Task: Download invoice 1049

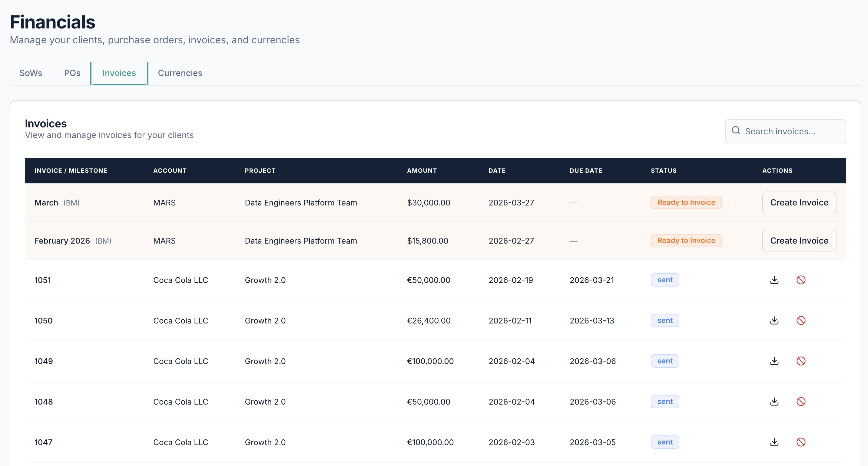Action: pos(774,361)
